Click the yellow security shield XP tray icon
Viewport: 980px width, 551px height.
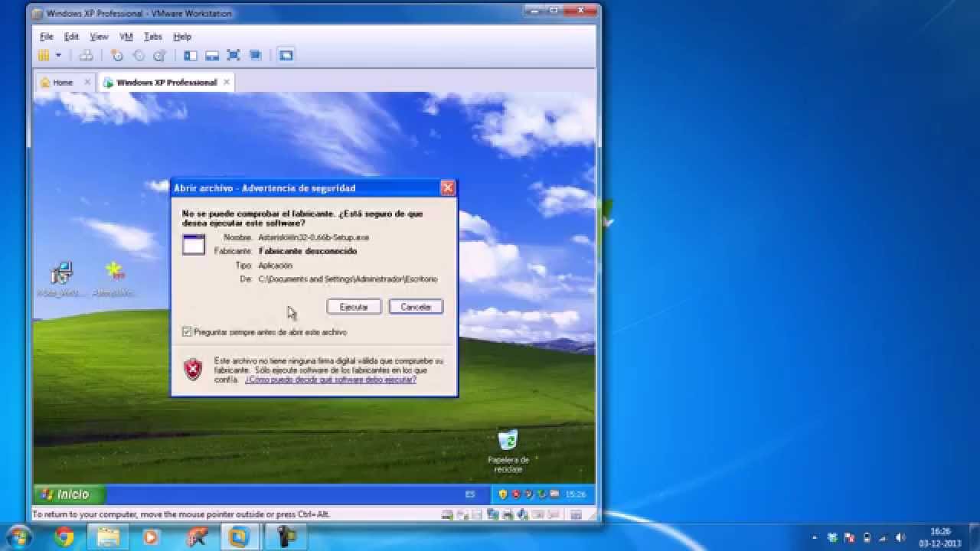tap(503, 495)
